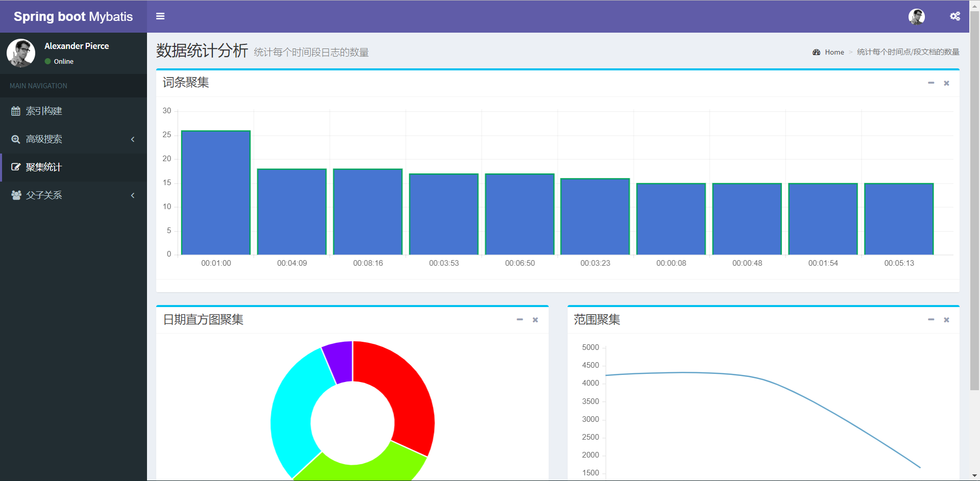Click the 日期直方图聚集 panel title
980x481 pixels.
(203, 319)
